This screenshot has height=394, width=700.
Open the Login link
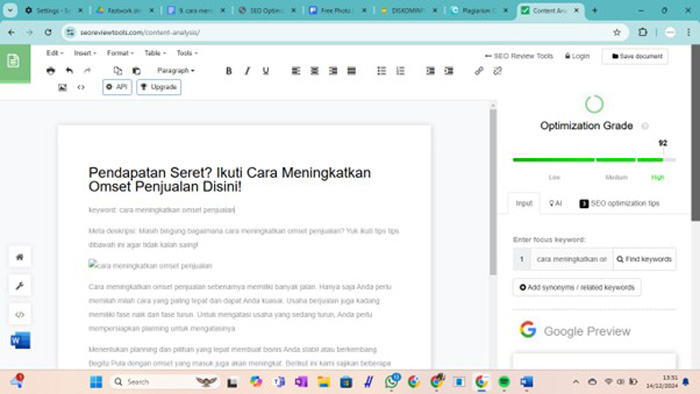click(x=577, y=56)
